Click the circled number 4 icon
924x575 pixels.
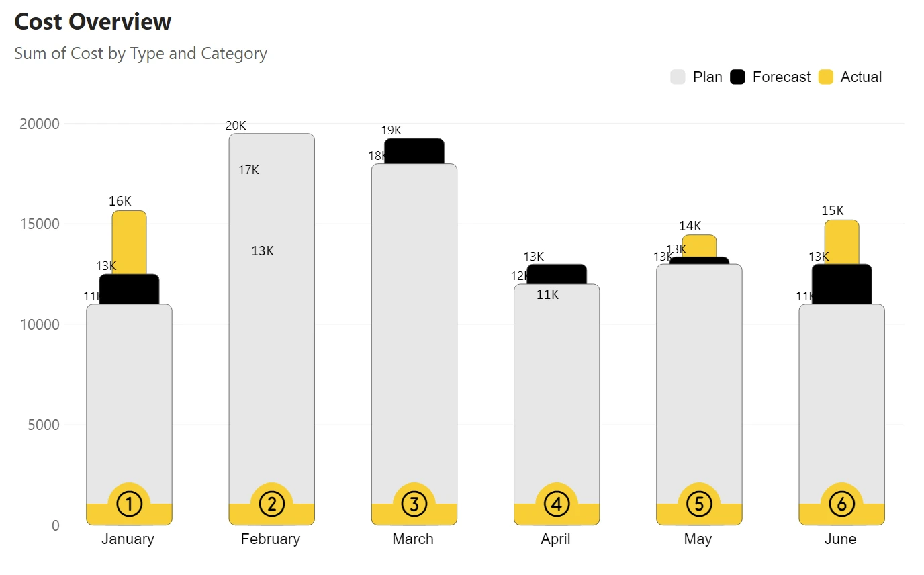pos(557,503)
